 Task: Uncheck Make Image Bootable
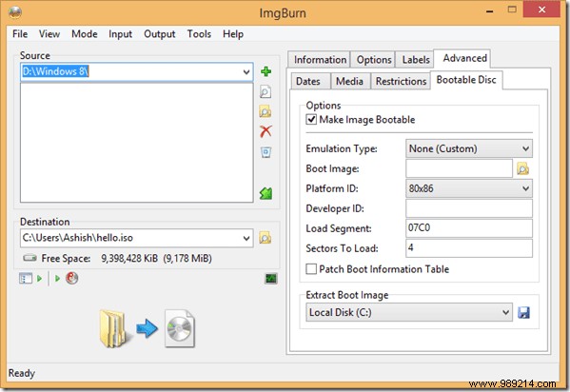click(311, 119)
